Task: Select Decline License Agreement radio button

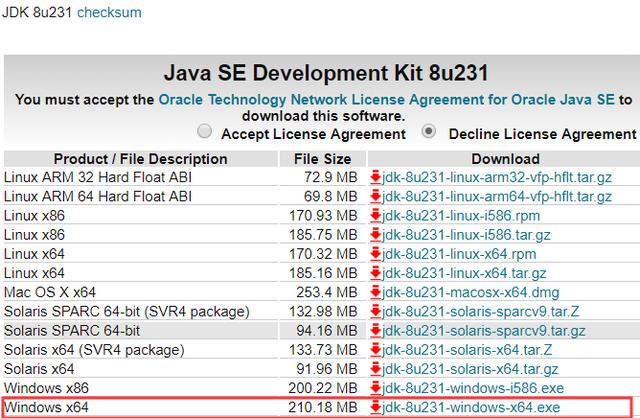Action: (429, 131)
